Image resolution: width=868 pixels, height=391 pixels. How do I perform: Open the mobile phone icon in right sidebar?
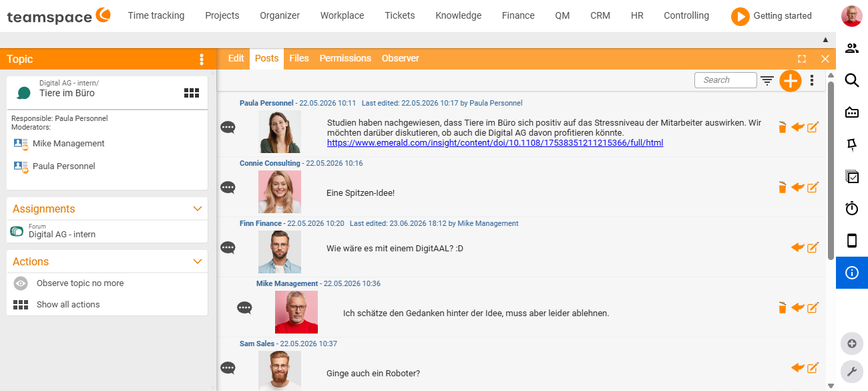click(852, 241)
